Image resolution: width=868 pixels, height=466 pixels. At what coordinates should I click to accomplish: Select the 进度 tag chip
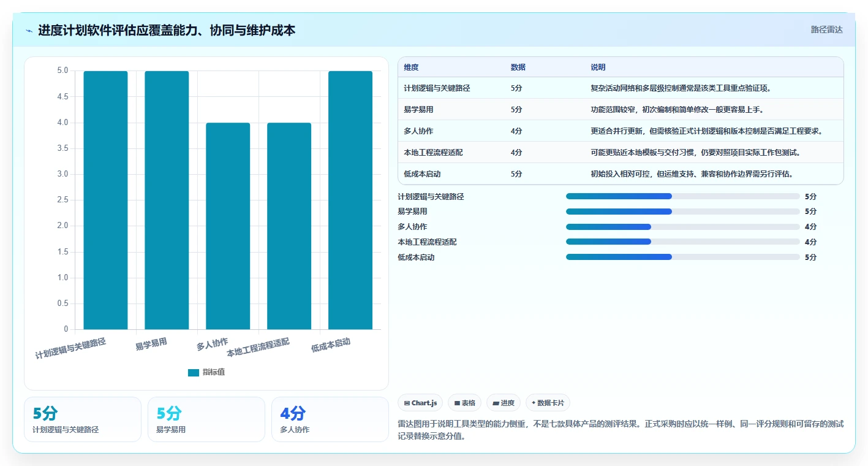point(504,403)
